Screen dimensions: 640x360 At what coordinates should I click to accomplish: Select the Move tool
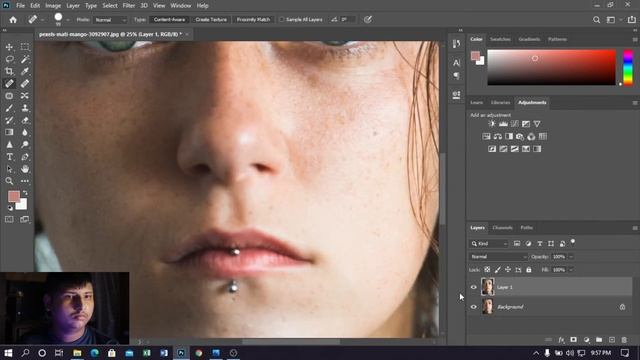(x=9, y=47)
